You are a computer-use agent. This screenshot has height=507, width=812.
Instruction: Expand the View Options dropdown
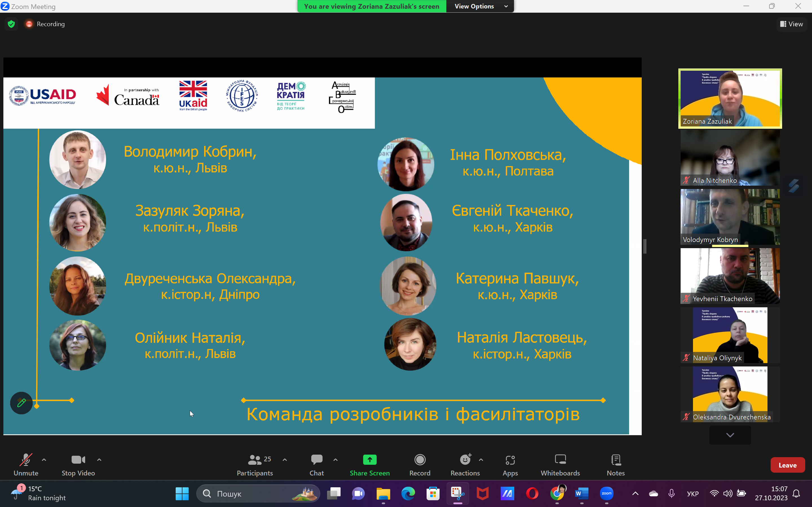click(x=480, y=6)
